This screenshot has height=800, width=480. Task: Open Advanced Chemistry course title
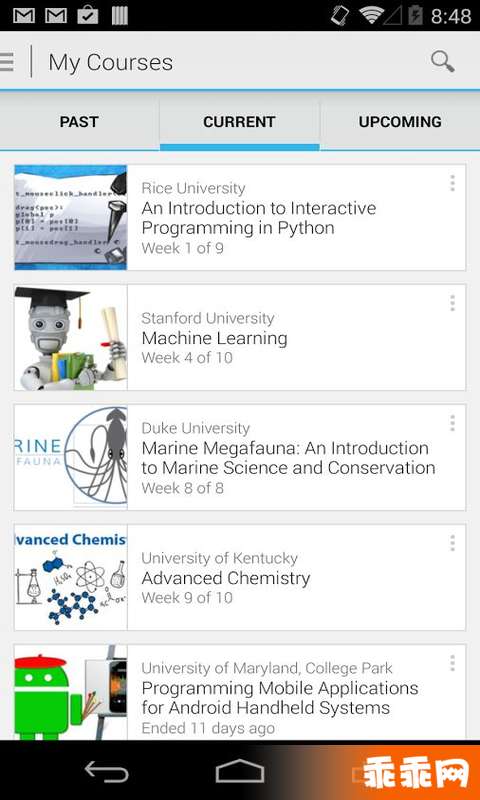225,578
